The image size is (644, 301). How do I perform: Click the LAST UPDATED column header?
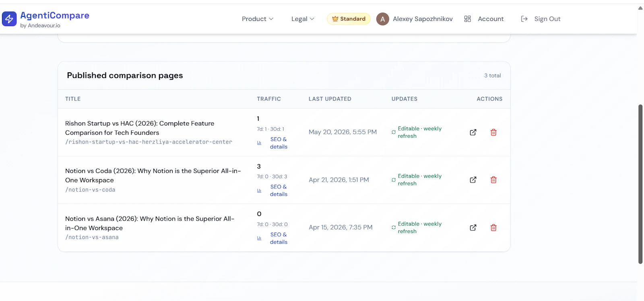[x=330, y=99]
